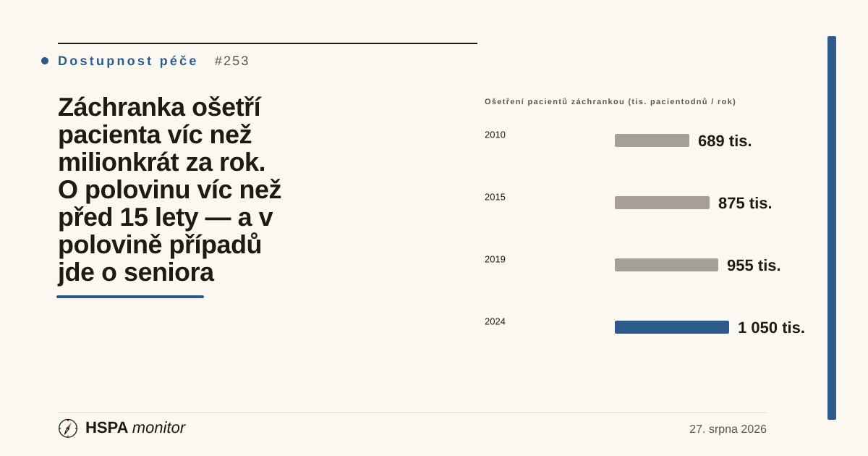This screenshot has width=868, height=456.
Task: Click the HSPA monitor compass logo
Action: coord(68,428)
